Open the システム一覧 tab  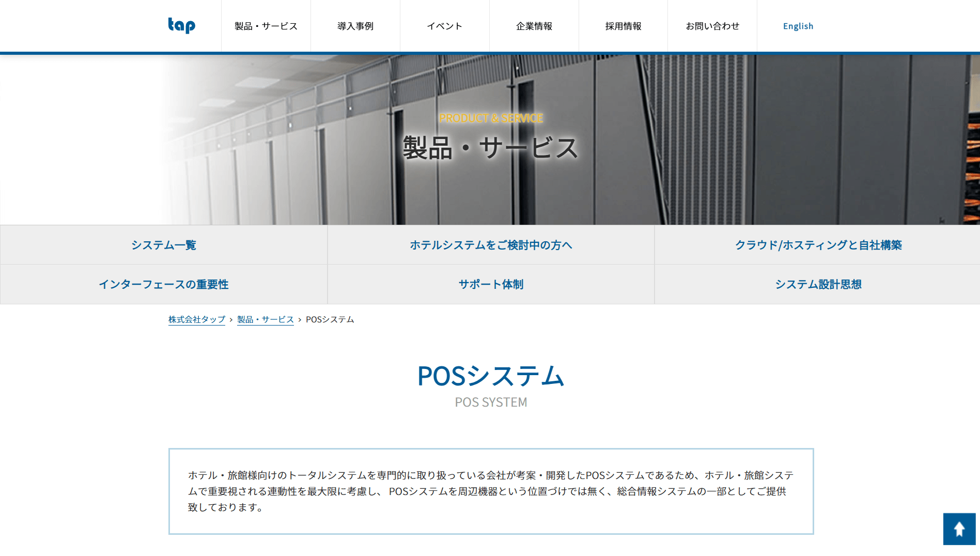[x=164, y=245]
